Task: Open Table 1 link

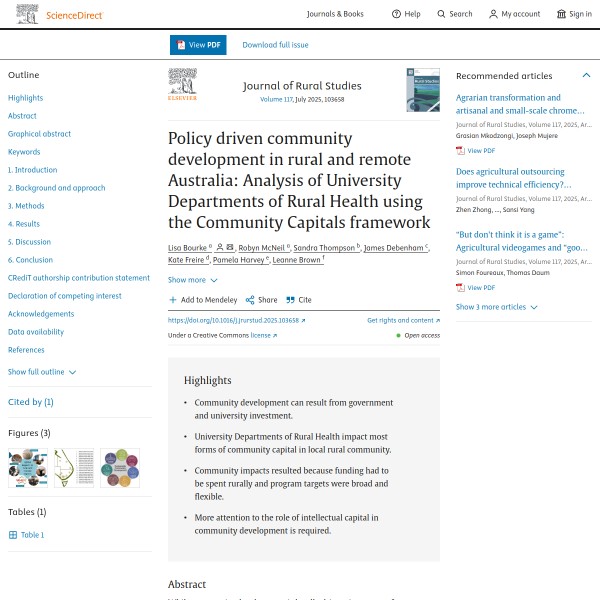Action: pyautogui.click(x=32, y=535)
